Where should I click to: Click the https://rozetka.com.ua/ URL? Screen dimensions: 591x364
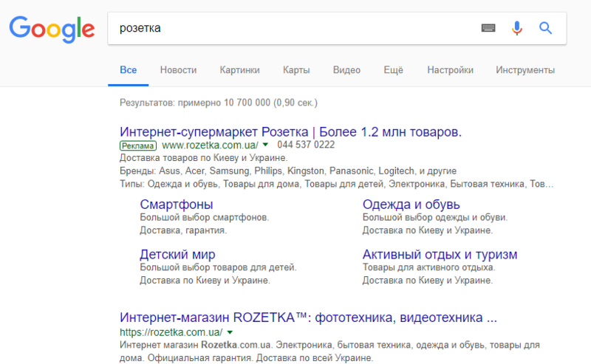pyautogui.click(x=171, y=332)
